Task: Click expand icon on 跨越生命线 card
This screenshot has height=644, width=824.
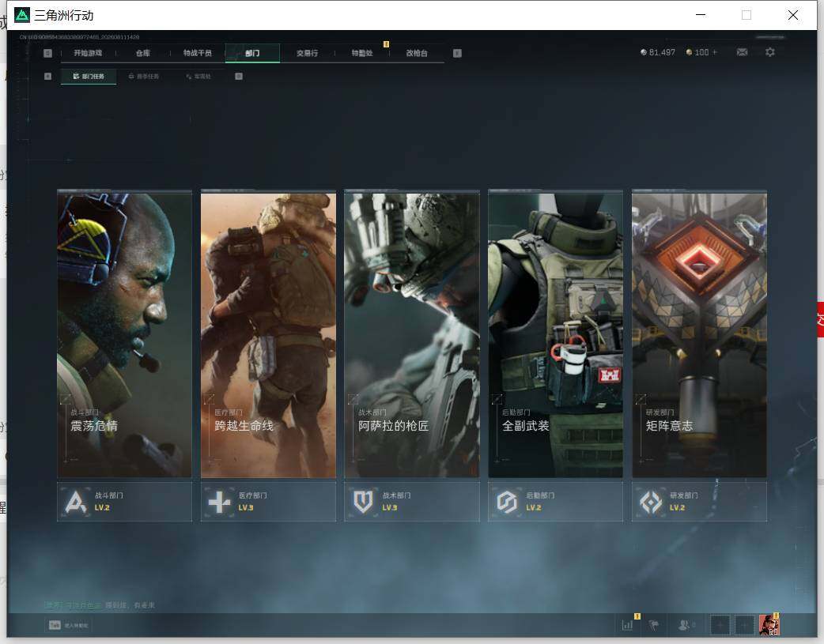Action: pyautogui.click(x=209, y=399)
